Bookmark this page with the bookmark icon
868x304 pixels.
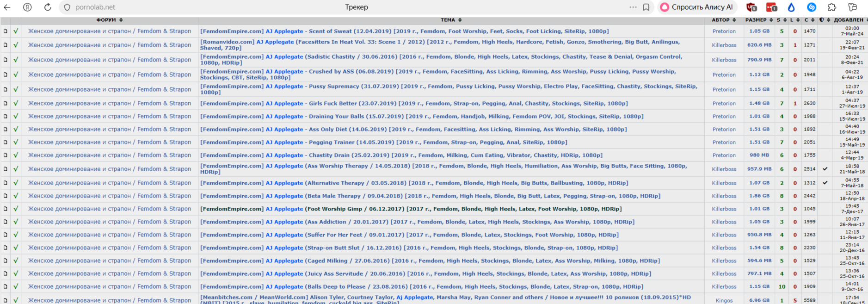(x=646, y=7)
